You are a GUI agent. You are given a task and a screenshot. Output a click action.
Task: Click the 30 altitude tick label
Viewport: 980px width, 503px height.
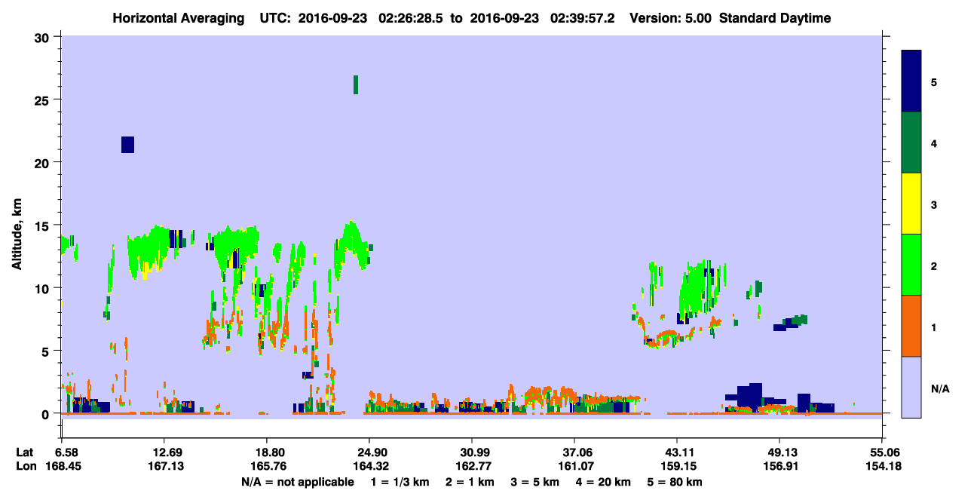[44, 37]
